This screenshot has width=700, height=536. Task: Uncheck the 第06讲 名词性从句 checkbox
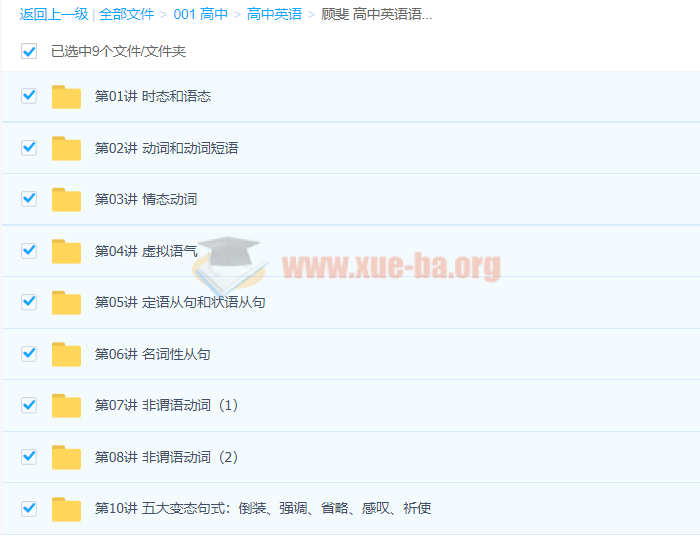pyautogui.click(x=29, y=353)
